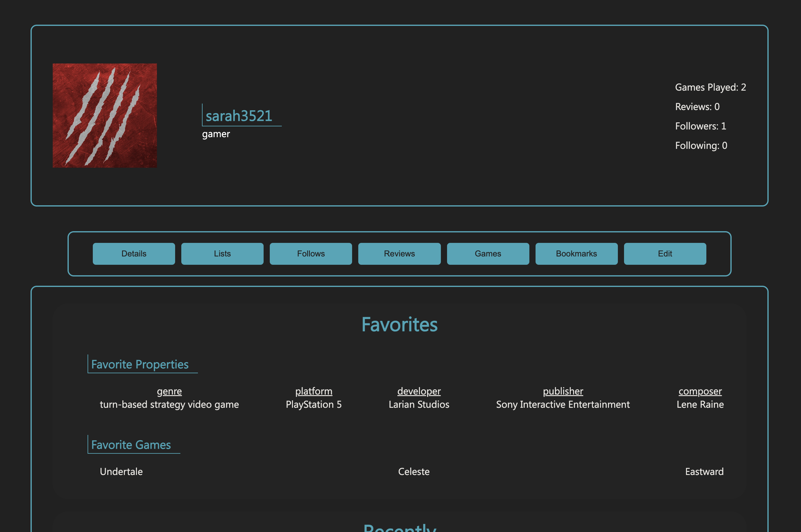The image size is (801, 532).
Task: View saved Bookmarks
Action: pos(576,253)
